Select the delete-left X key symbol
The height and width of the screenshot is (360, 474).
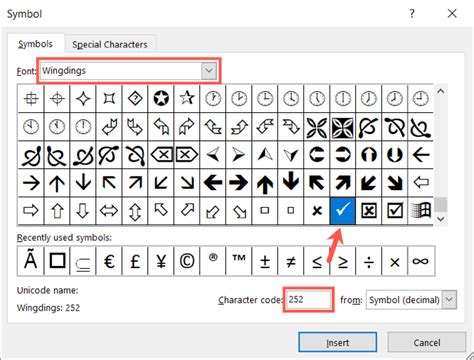pyautogui.click(x=162, y=155)
